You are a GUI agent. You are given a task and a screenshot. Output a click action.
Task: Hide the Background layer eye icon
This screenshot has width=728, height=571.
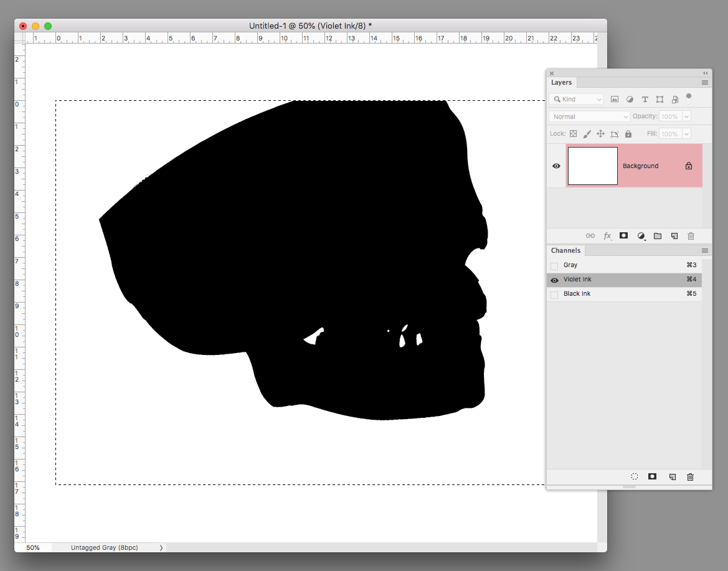coord(556,166)
